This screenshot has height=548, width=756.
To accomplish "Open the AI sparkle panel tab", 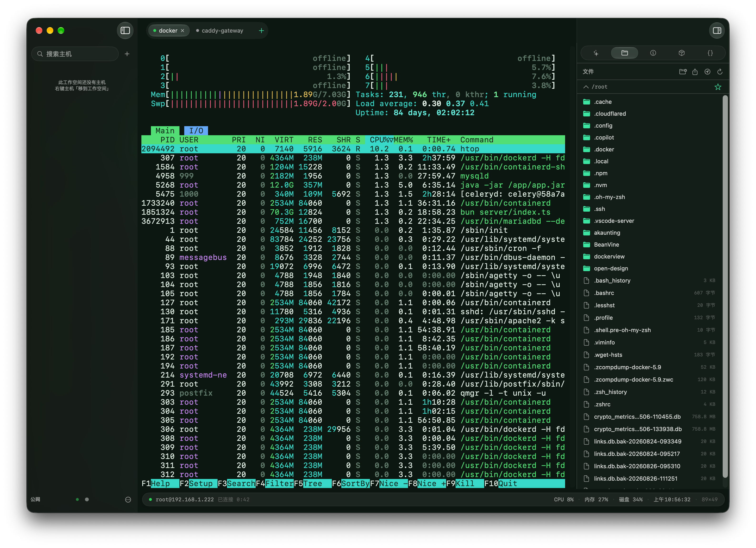I will [x=596, y=53].
